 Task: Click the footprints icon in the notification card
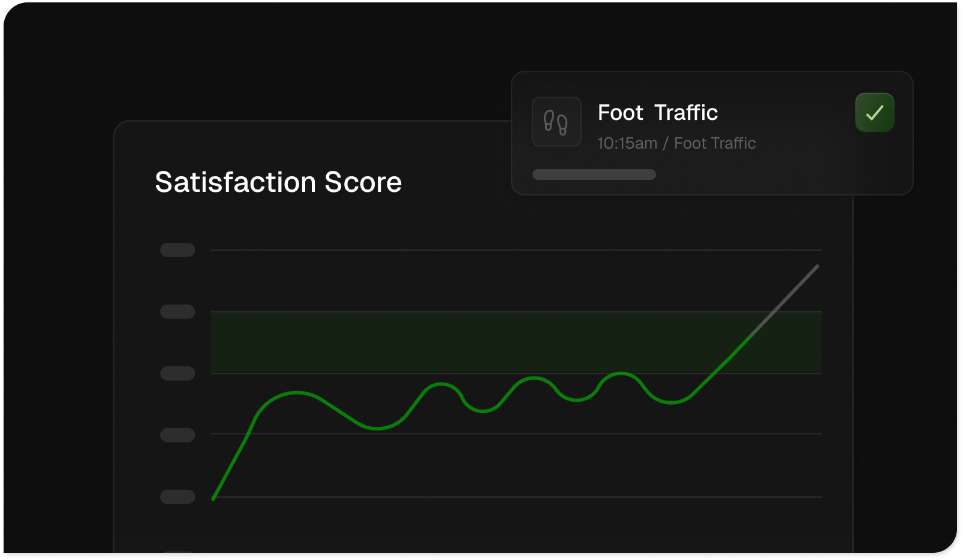click(x=556, y=122)
